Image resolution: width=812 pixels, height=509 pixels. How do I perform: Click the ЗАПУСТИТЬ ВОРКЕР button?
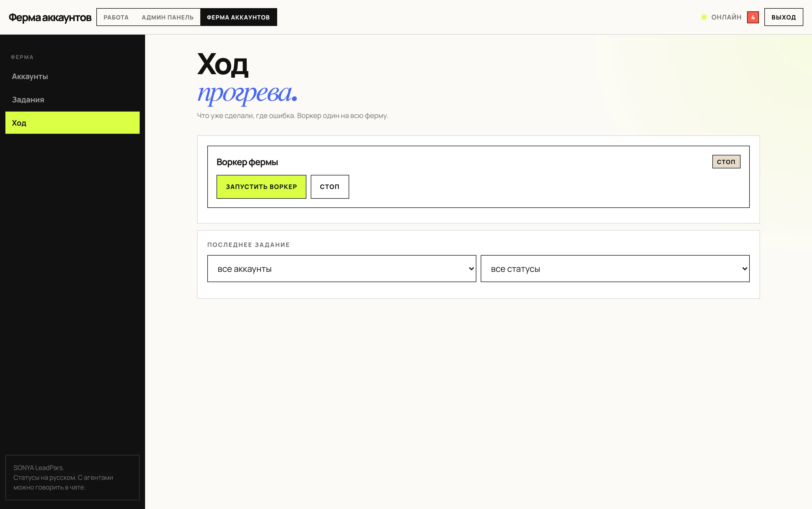click(x=261, y=187)
